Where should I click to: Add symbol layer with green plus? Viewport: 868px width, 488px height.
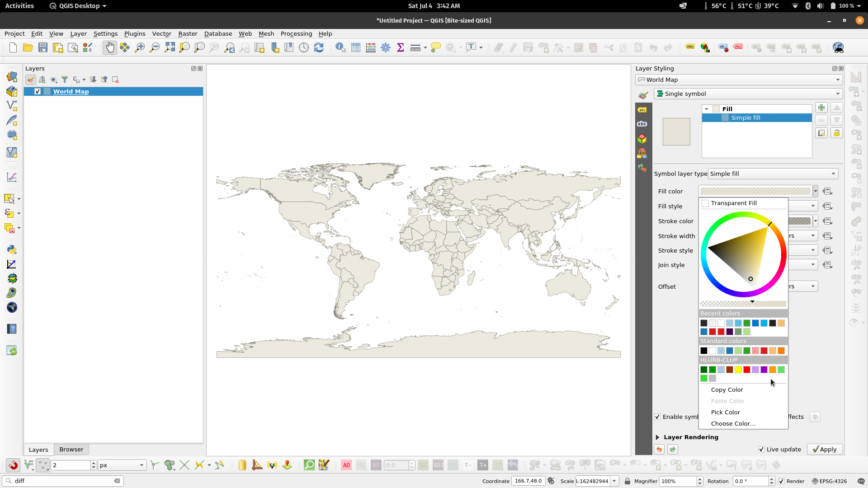click(x=821, y=108)
